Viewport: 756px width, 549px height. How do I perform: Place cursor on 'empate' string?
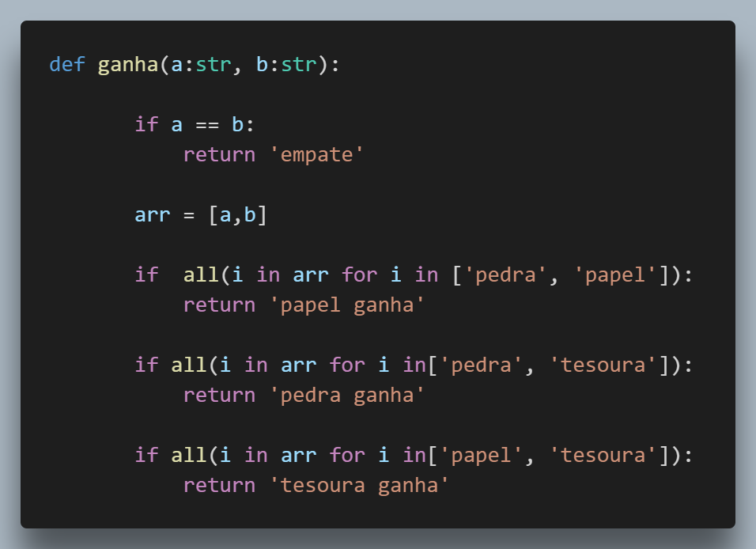[317, 155]
